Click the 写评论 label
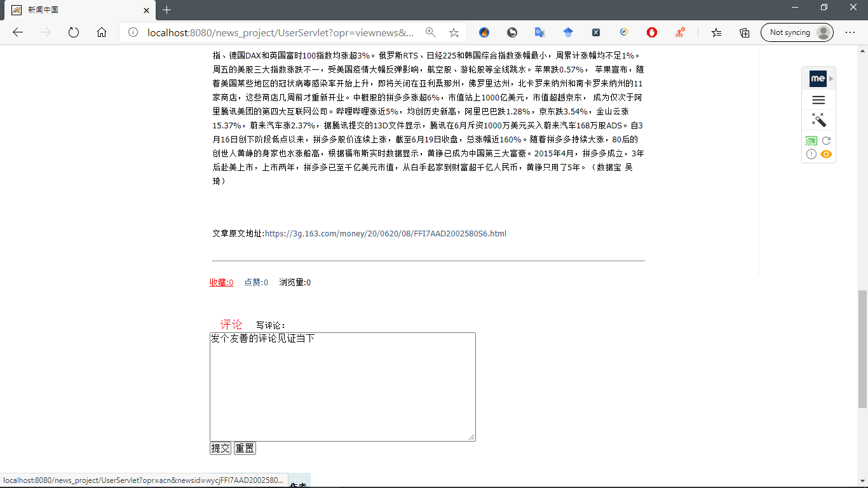The width and height of the screenshot is (868, 488). coord(271,325)
